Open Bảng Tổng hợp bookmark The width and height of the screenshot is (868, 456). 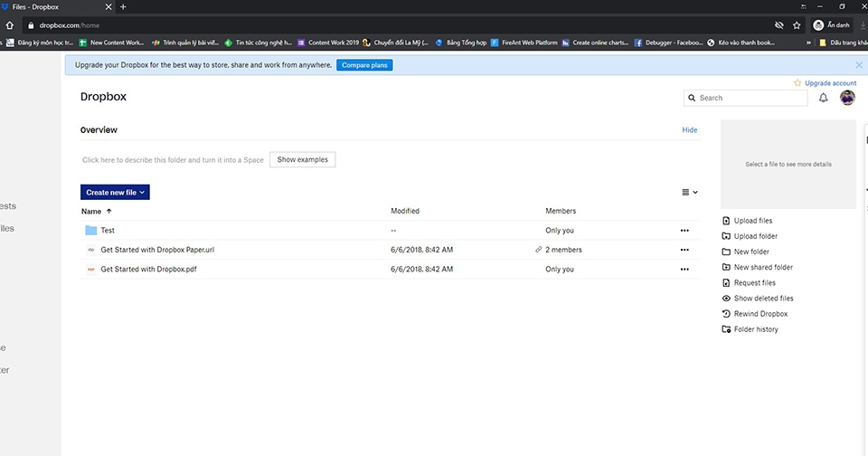[x=460, y=43]
